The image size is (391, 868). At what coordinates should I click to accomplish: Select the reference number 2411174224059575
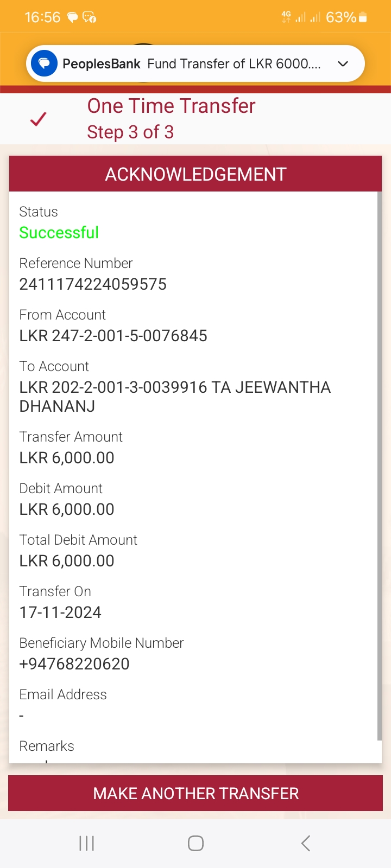[x=93, y=284]
